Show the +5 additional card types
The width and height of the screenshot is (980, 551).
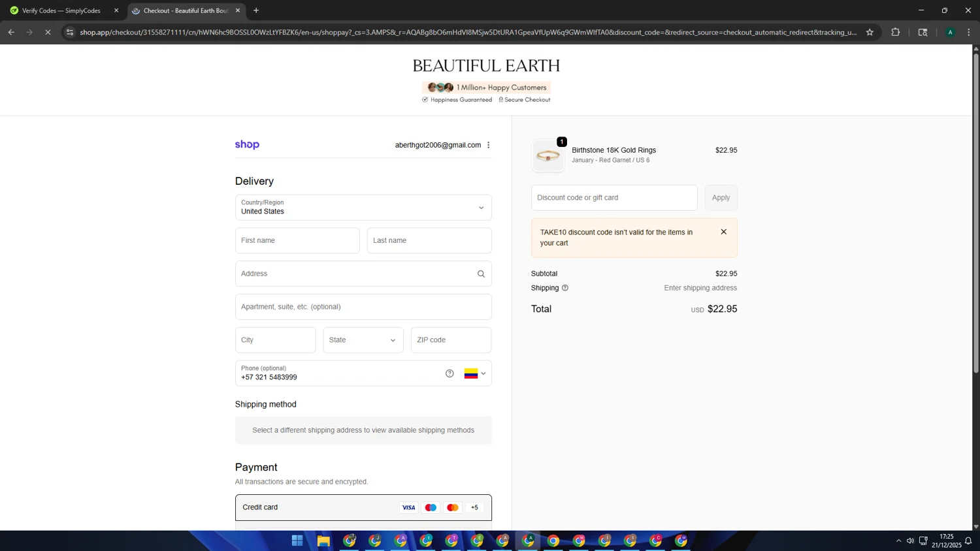coord(474,507)
